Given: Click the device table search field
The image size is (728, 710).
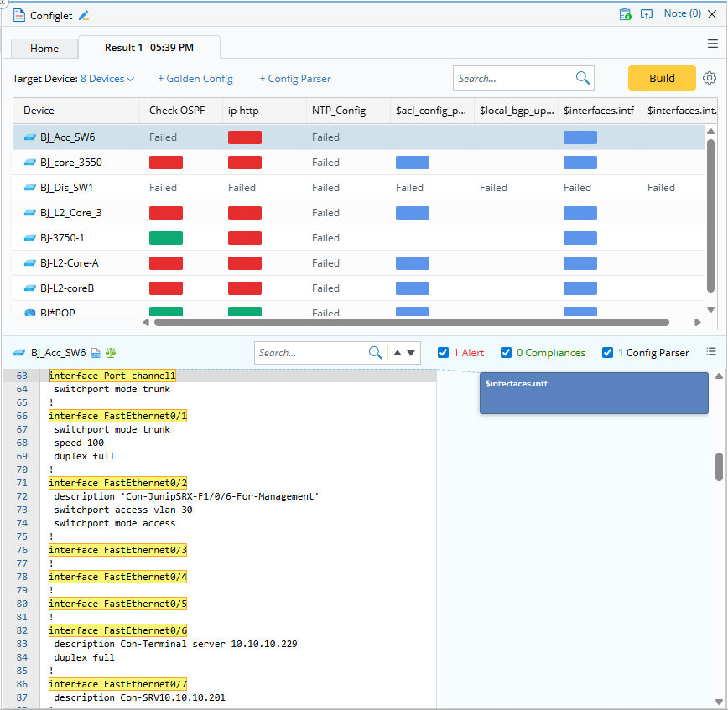Looking at the screenshot, I should point(515,79).
